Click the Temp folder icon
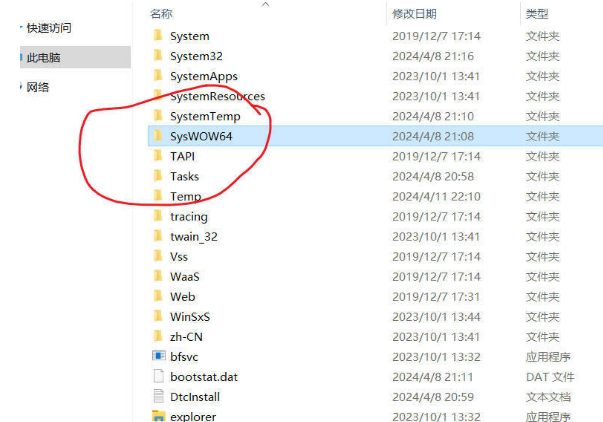 (x=158, y=196)
